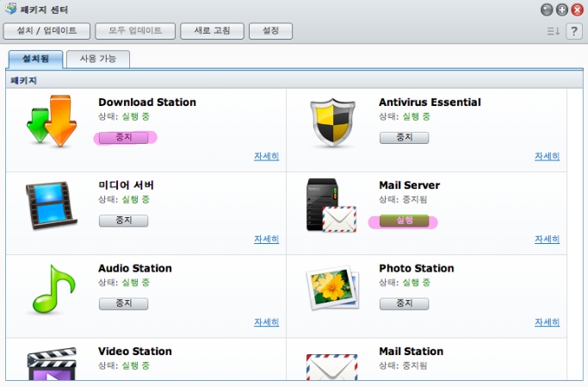Open 자세히 link for Photo Station
Viewport: 588px width, 387px height.
tap(548, 322)
